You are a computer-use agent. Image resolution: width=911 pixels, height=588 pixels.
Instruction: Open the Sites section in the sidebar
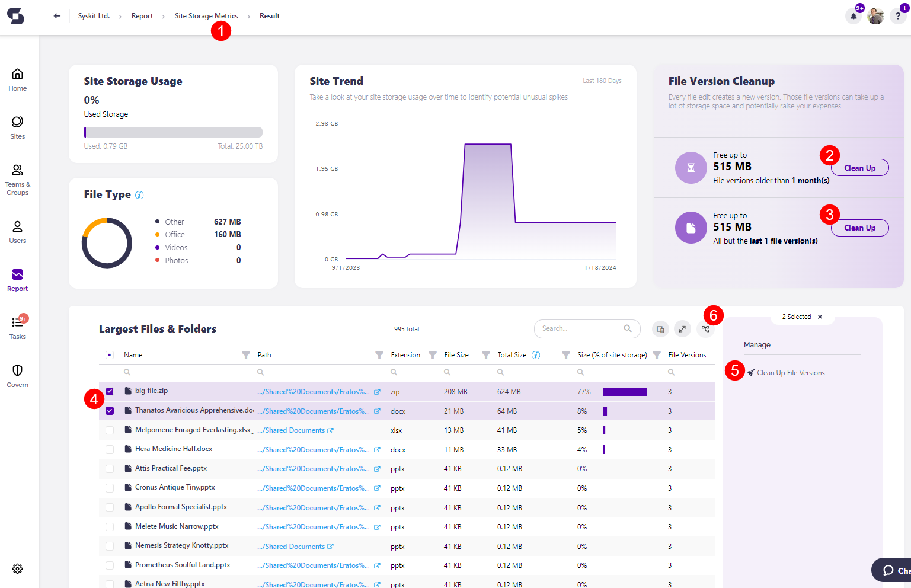coord(17,127)
